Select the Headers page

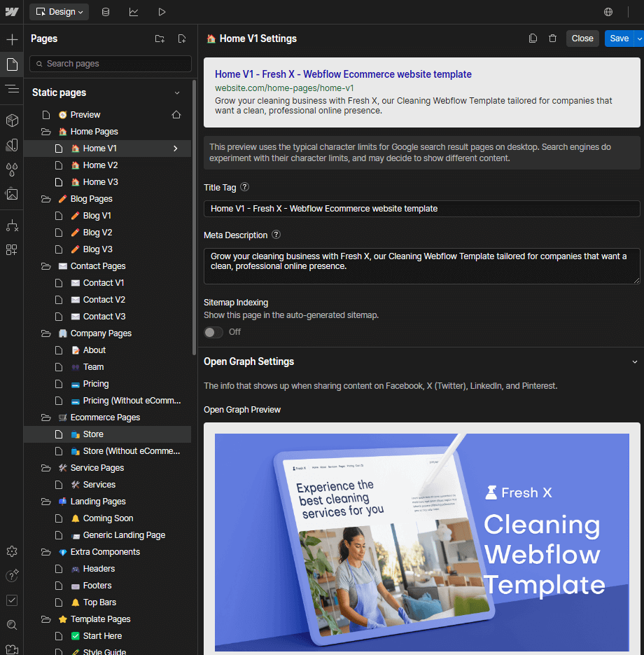point(108,569)
